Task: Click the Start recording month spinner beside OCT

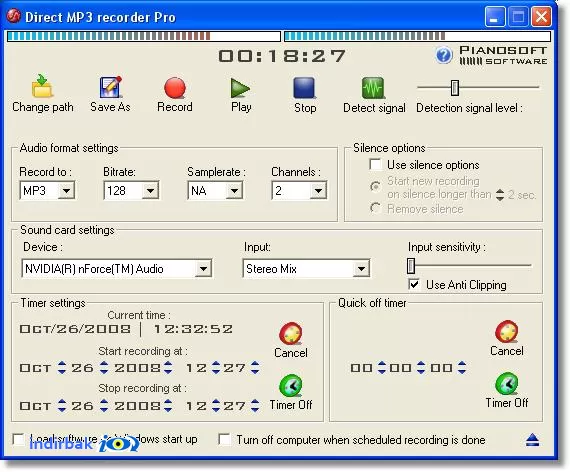Action: point(62,368)
